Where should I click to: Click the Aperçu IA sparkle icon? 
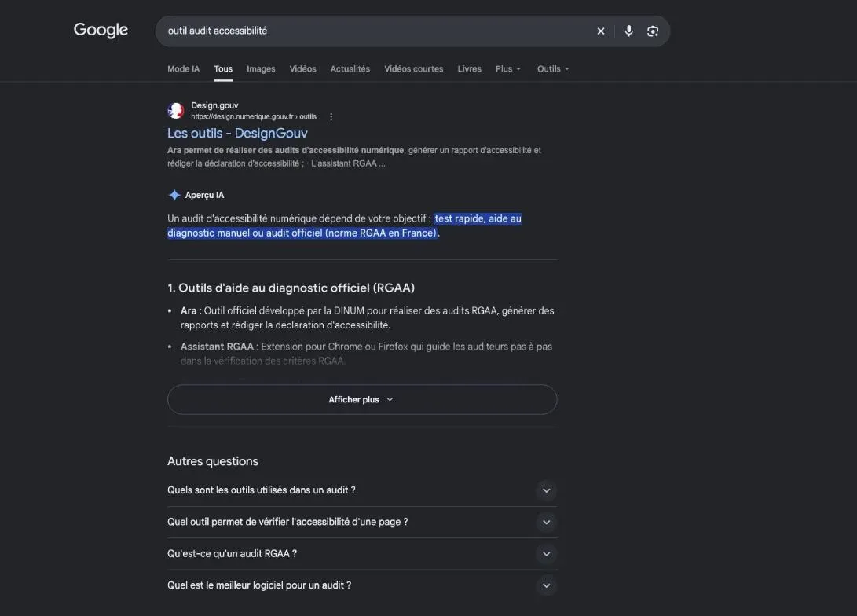[174, 195]
